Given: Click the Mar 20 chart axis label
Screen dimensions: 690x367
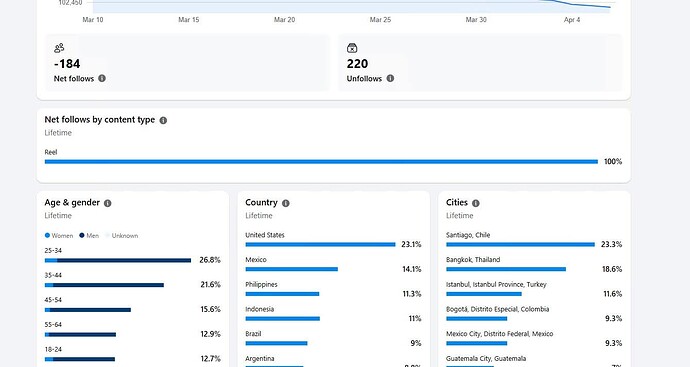Looking at the screenshot, I should (285, 20).
